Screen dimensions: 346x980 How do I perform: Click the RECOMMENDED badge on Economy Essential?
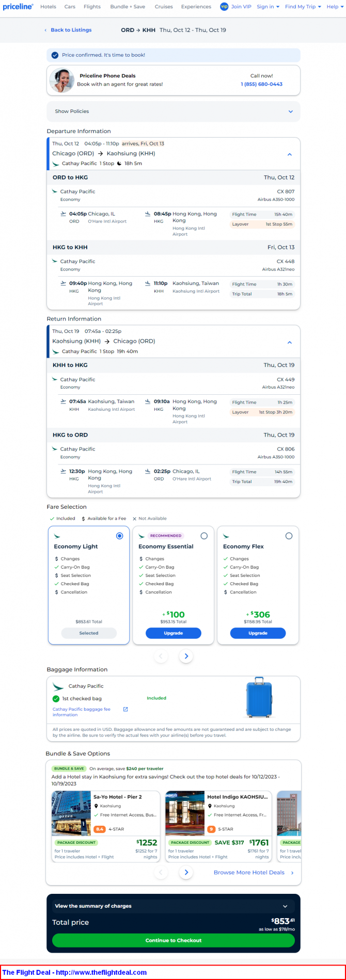(x=166, y=536)
